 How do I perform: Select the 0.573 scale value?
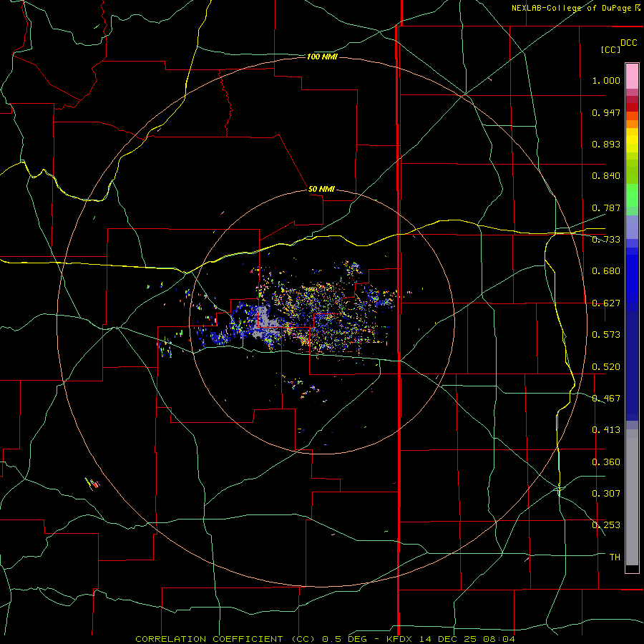606,335
